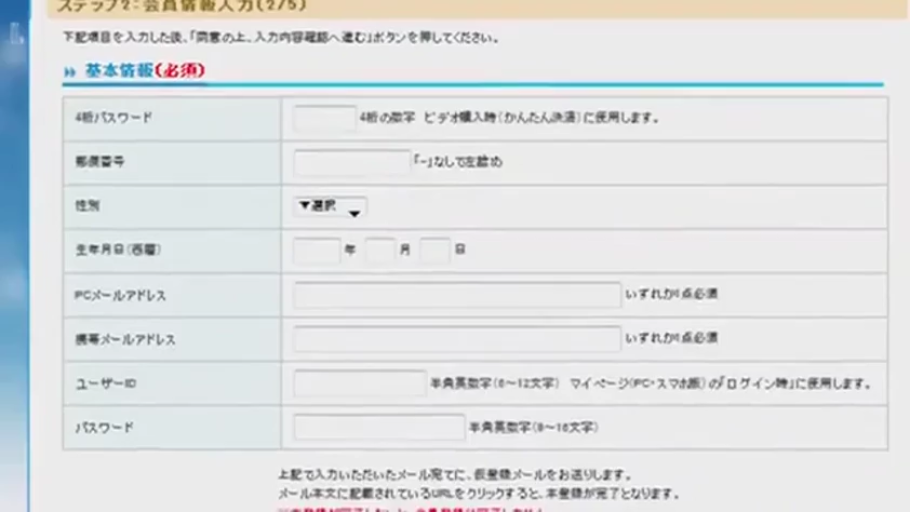Screen dimensions: 910x512
Task: Click the ユーザーID input field
Action: click(x=359, y=383)
